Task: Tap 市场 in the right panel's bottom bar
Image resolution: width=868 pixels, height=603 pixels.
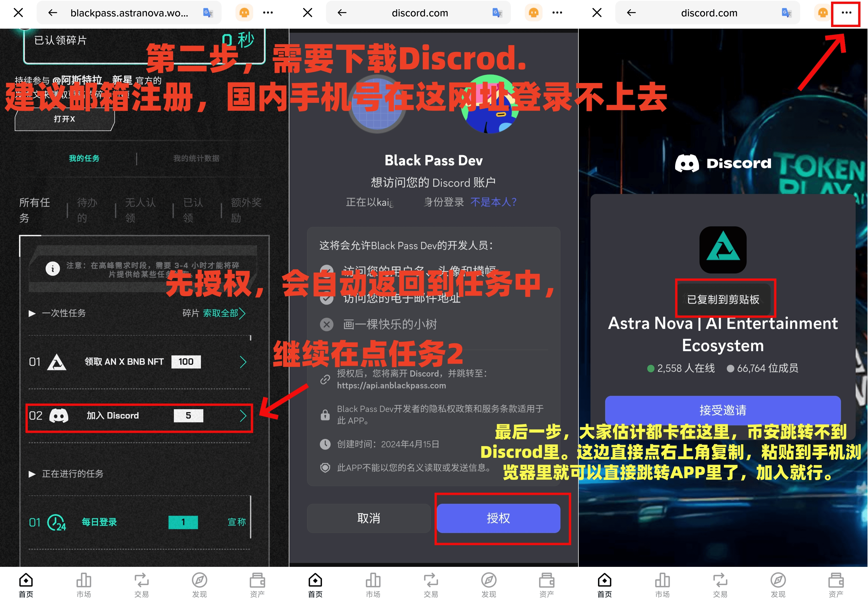Action: click(x=662, y=585)
